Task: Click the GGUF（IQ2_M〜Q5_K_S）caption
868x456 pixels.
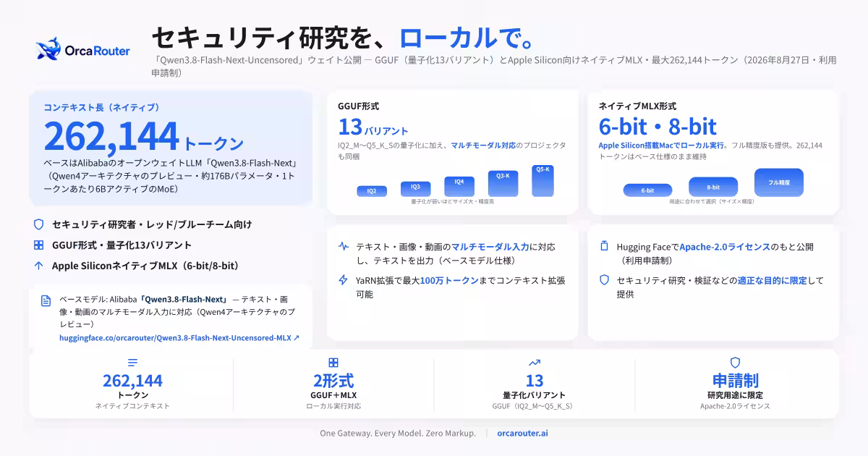Action: 535,406
